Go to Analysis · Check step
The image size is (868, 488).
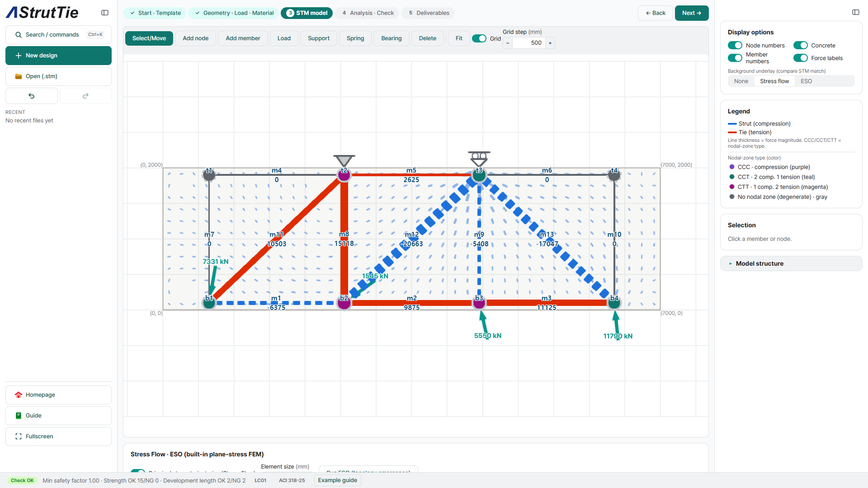coord(368,13)
